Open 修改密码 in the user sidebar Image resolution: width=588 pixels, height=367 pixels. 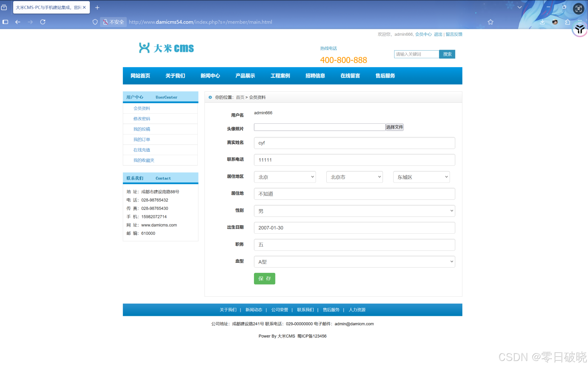click(x=142, y=119)
